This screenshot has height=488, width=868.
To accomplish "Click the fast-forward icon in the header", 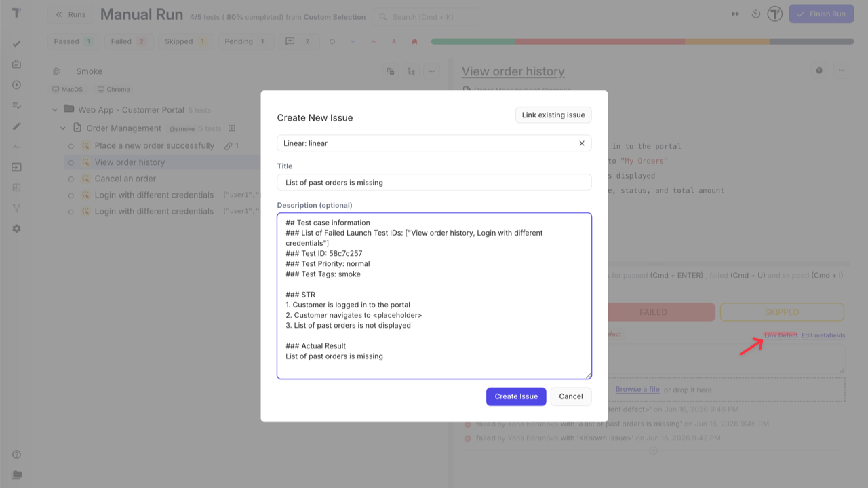I will click(x=735, y=14).
